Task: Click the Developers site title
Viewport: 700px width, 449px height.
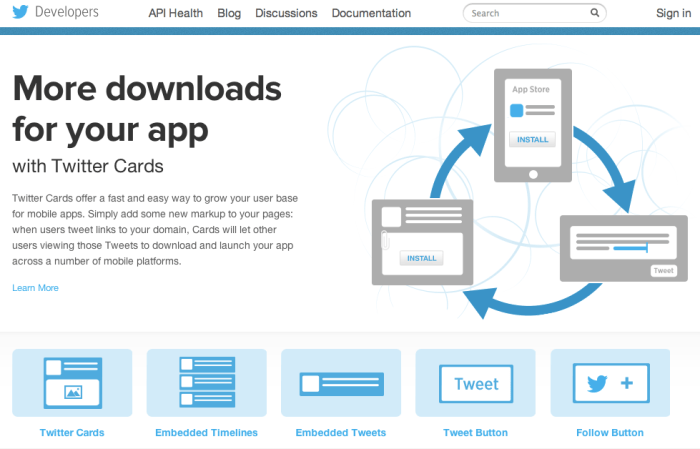Action: [x=67, y=12]
